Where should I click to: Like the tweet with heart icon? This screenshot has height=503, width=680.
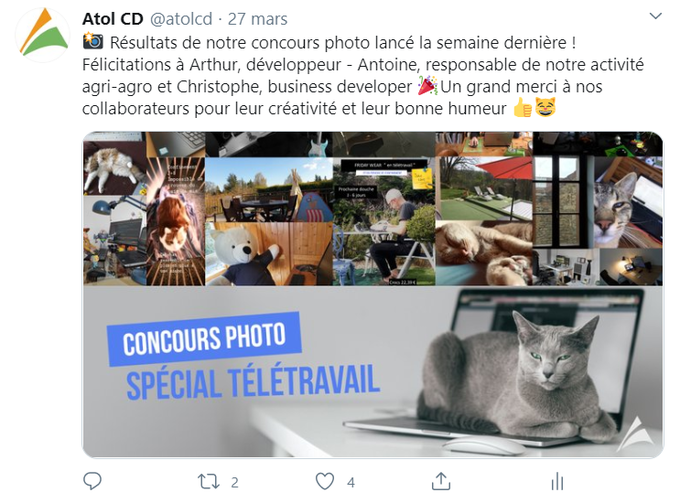point(325,482)
